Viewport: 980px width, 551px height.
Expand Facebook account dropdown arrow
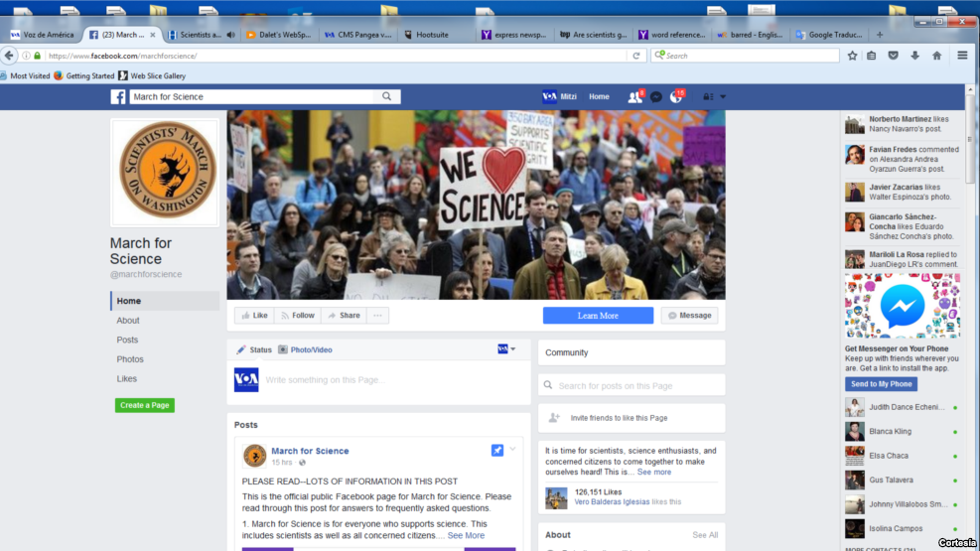coord(723,97)
